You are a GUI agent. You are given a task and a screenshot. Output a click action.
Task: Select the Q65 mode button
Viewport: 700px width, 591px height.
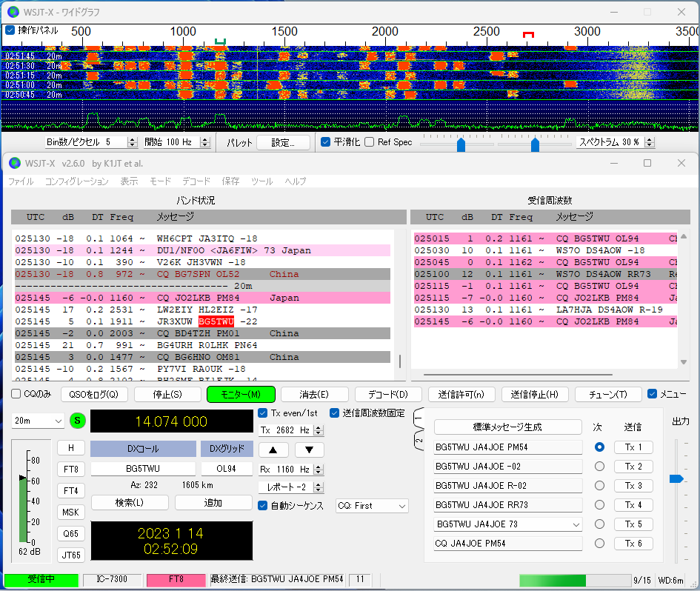[71, 533]
